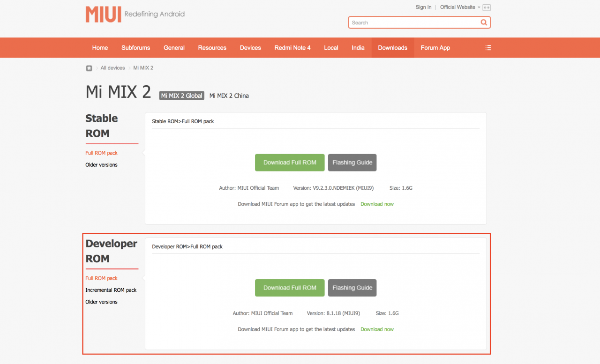The image size is (600, 364).
Task: Open the Redmi Note 4 menu item
Action: coord(292,48)
